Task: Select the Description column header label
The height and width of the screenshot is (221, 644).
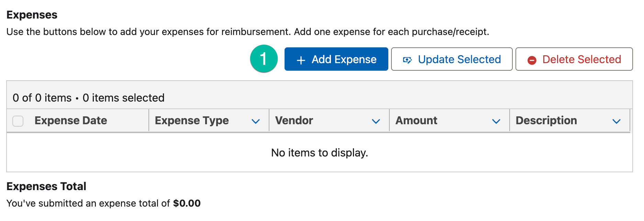Action: pyautogui.click(x=546, y=120)
